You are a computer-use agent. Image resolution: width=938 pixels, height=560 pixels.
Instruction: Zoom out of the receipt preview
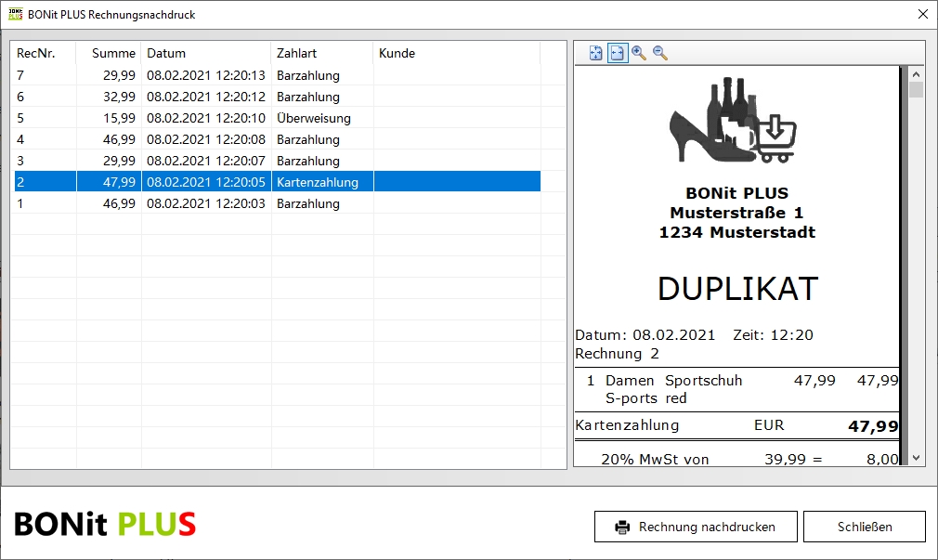(660, 53)
